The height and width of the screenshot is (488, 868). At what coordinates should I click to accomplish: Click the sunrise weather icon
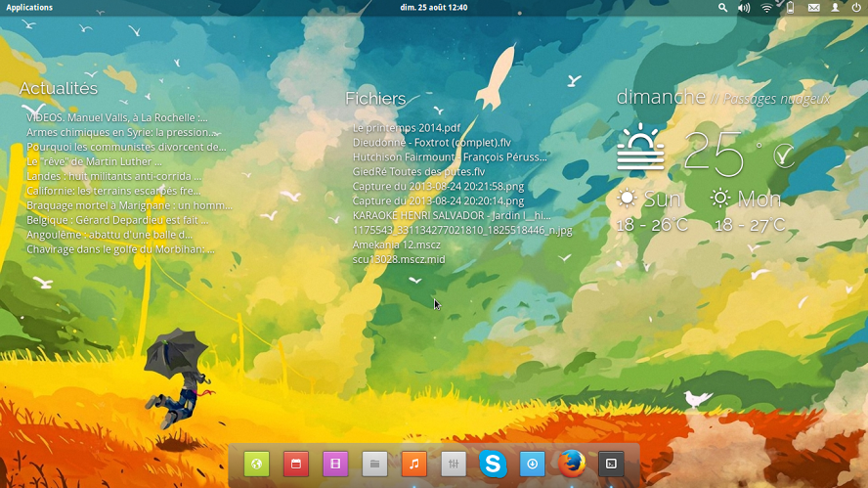pos(640,148)
